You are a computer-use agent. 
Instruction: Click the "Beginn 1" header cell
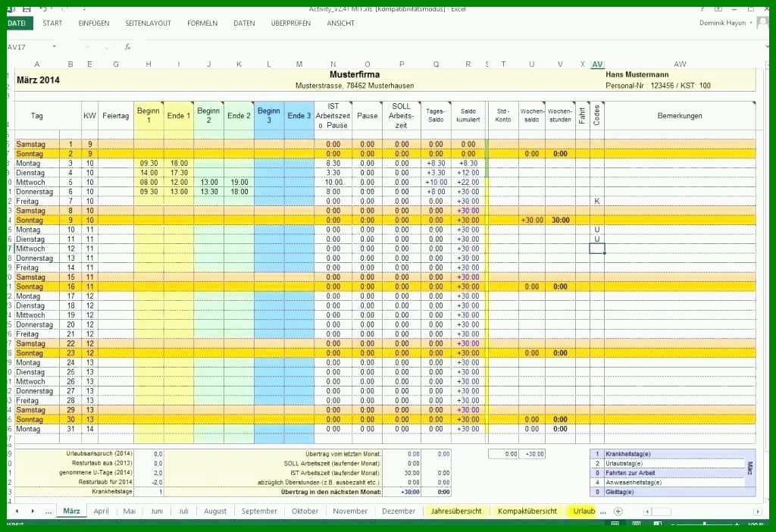point(149,116)
